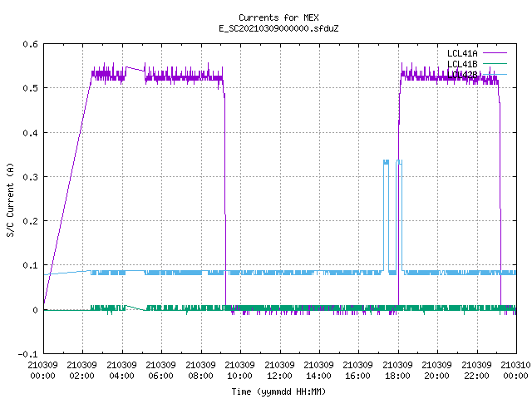Click the 0.4 y-axis tick label
Image resolution: width=532 pixels, height=399 pixels.
pyautogui.click(x=30, y=133)
